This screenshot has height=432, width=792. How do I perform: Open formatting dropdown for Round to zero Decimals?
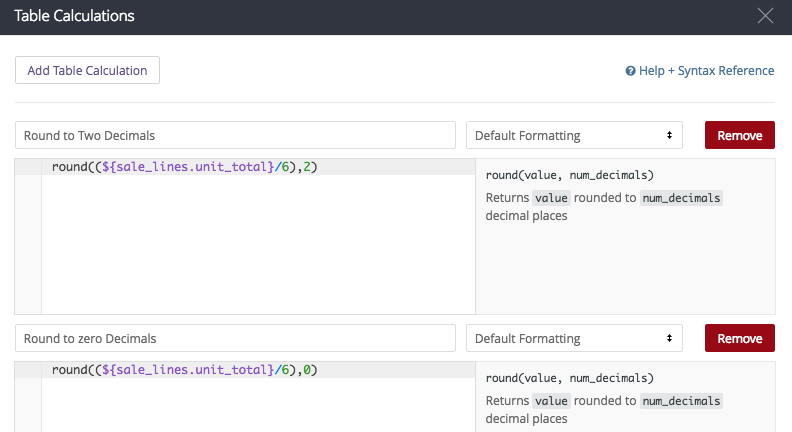click(x=574, y=339)
